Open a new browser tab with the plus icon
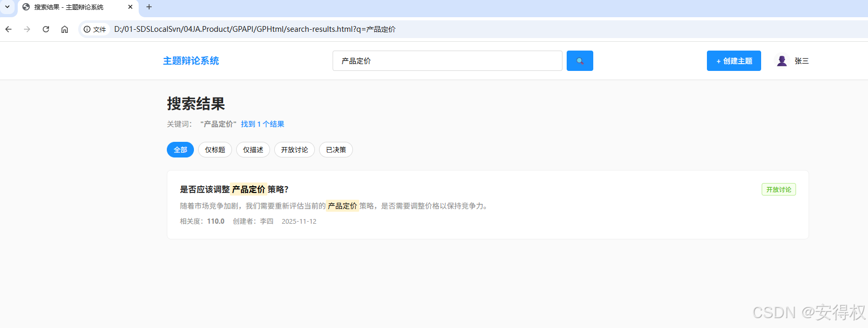Image resolution: width=868 pixels, height=328 pixels. coord(149,7)
